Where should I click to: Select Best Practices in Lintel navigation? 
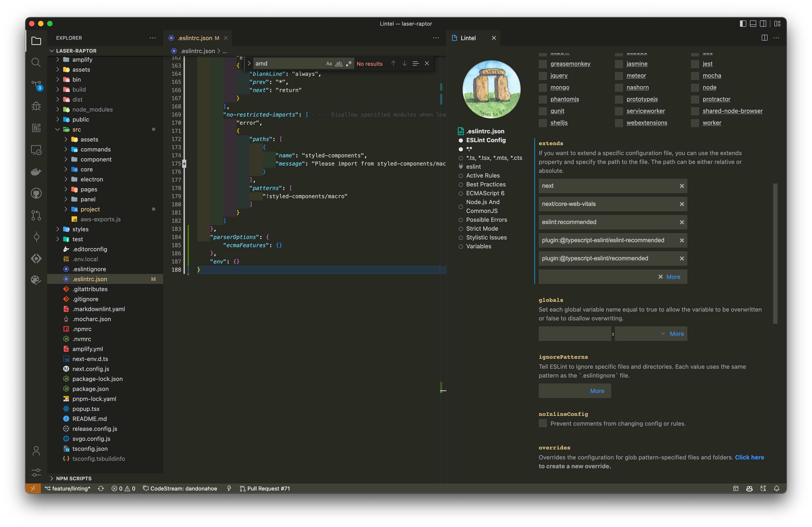pyautogui.click(x=486, y=184)
